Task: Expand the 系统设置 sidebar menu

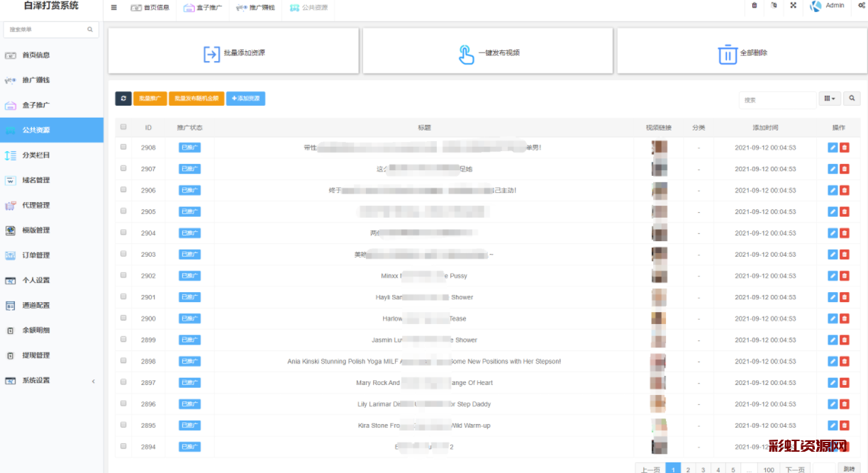Action: (x=51, y=381)
